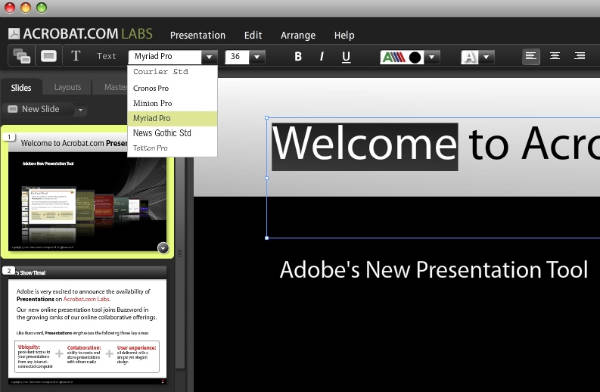Open the text color swatch picker
The image size is (600, 392).
[x=402, y=57]
